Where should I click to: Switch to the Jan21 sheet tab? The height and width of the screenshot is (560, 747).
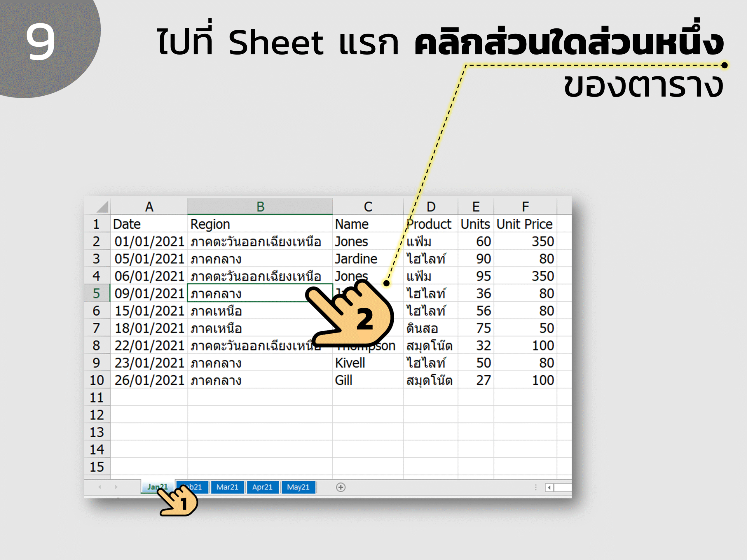click(158, 487)
